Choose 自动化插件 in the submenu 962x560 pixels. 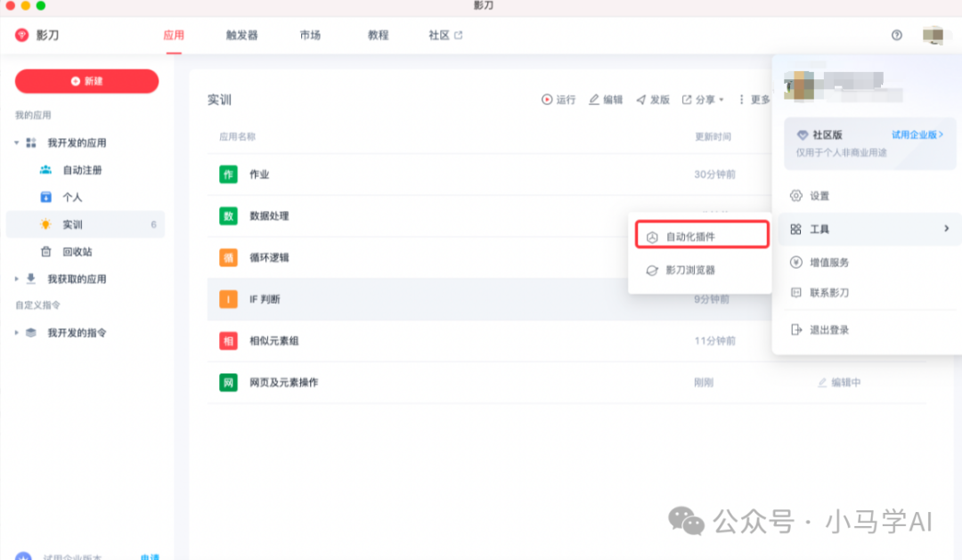click(702, 236)
